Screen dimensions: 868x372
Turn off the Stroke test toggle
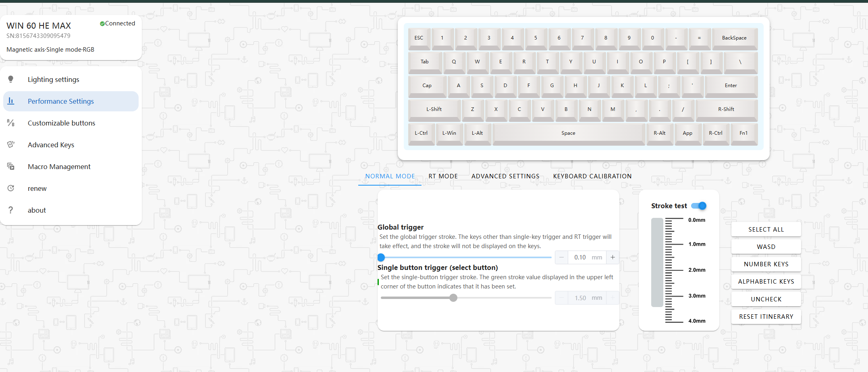699,206
